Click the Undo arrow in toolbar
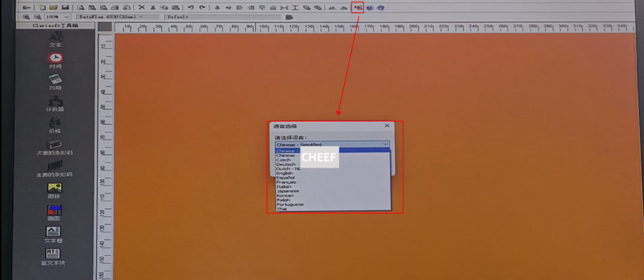Image resolution: width=644 pixels, height=280 pixels. (x=191, y=8)
